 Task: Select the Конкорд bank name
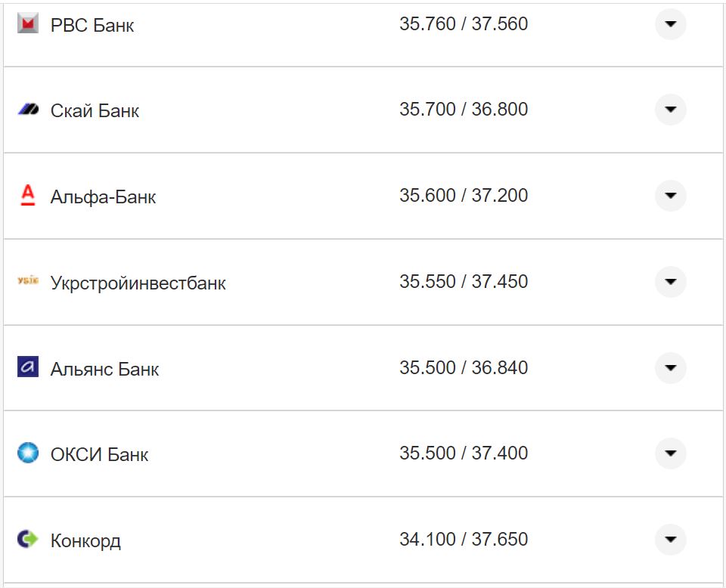(x=85, y=541)
